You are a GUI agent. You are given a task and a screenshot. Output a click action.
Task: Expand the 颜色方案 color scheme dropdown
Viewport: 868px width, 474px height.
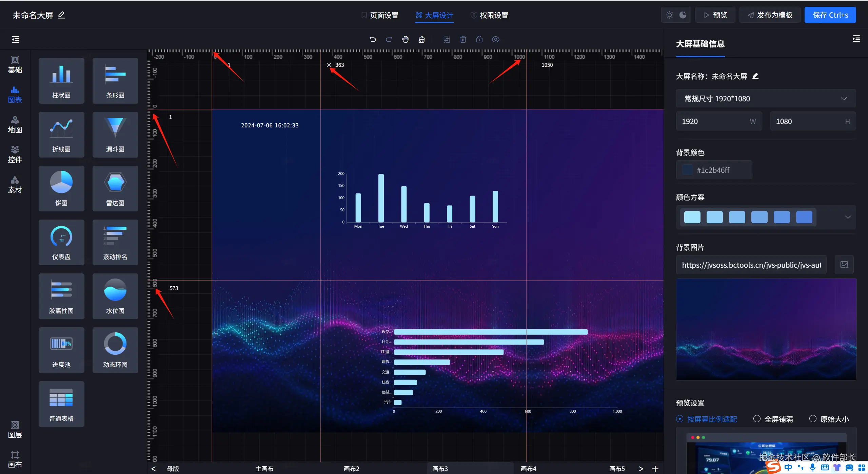pos(848,217)
